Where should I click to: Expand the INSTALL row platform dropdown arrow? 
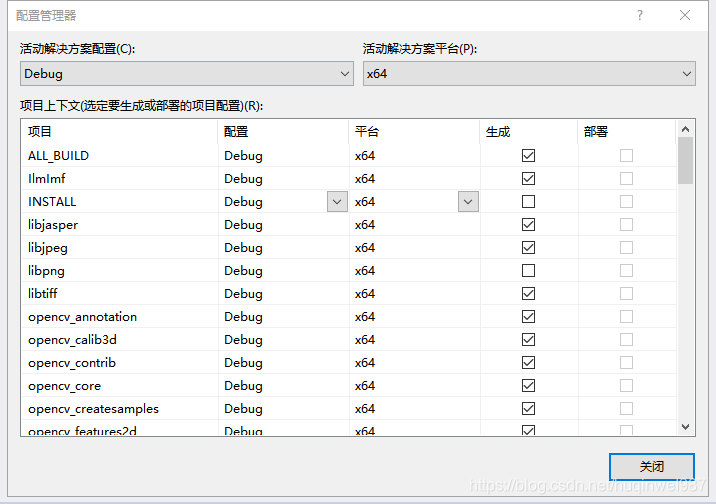[468, 202]
